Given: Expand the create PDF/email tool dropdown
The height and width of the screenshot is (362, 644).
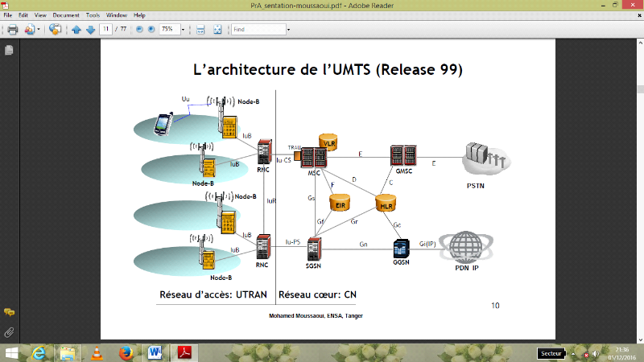Looking at the screenshot, I should (x=38, y=30).
